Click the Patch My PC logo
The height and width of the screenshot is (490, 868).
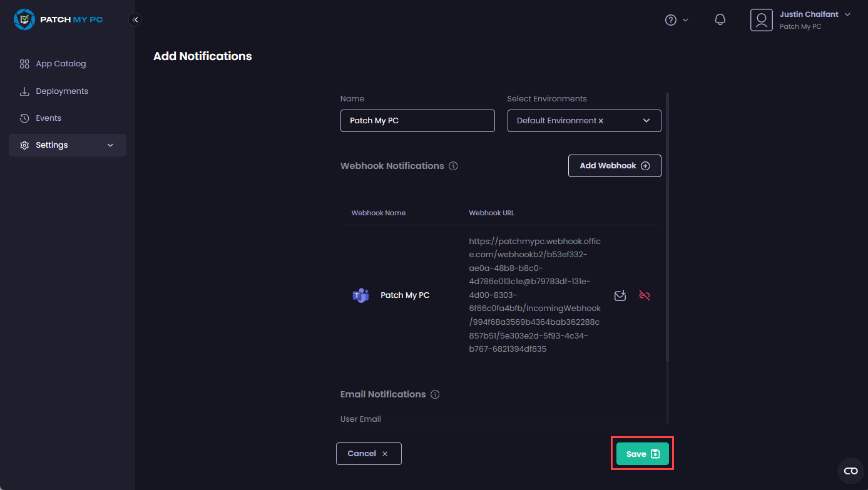tap(58, 19)
